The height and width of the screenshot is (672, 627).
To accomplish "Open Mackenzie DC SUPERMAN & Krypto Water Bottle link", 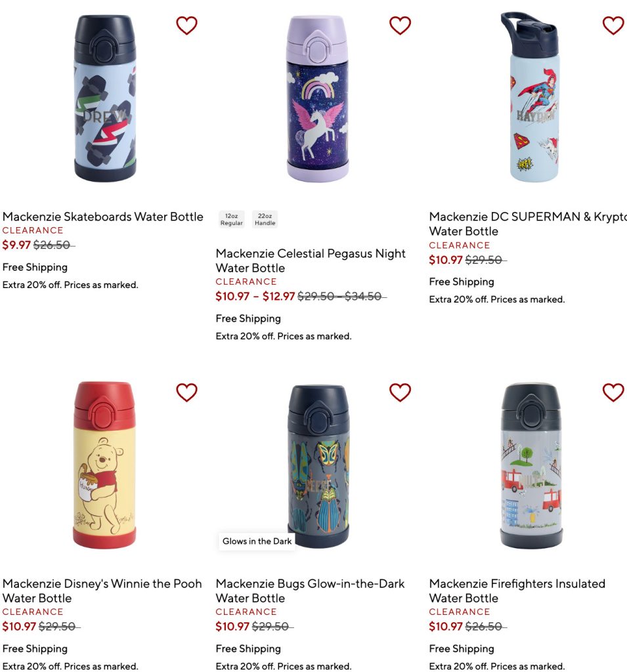I will (528, 224).
